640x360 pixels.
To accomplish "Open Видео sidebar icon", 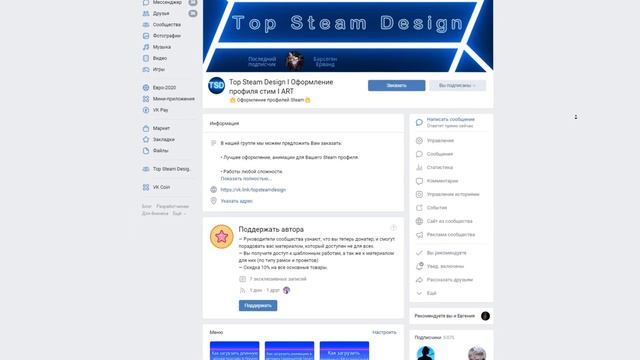I will click(x=146, y=58).
